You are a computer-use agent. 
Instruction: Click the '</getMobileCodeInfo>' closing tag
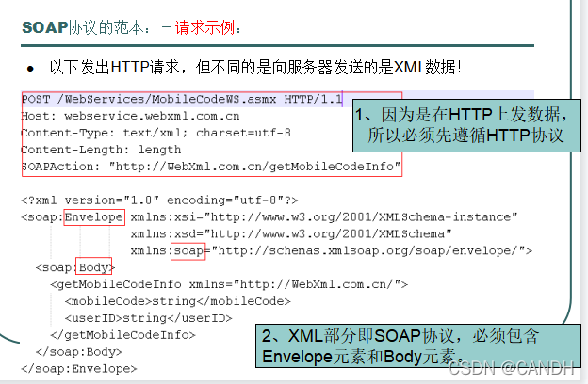tap(123, 335)
